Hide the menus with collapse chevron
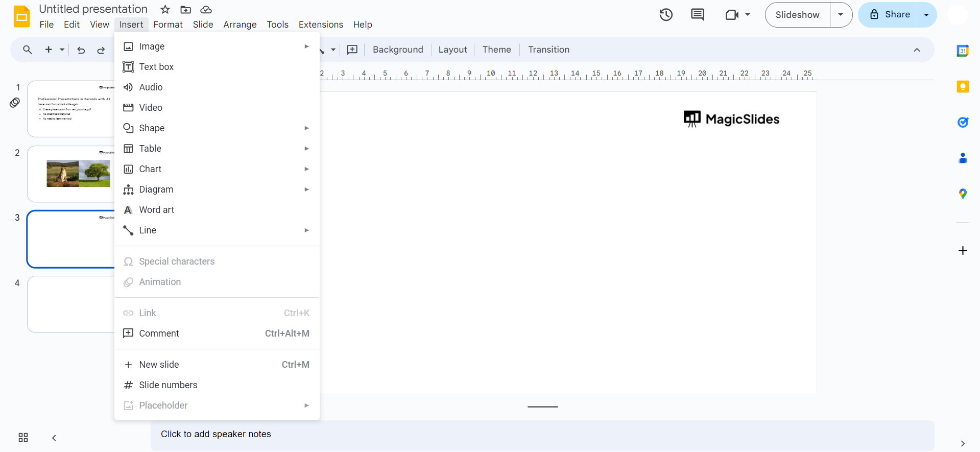The height and width of the screenshot is (452, 980). tap(917, 50)
